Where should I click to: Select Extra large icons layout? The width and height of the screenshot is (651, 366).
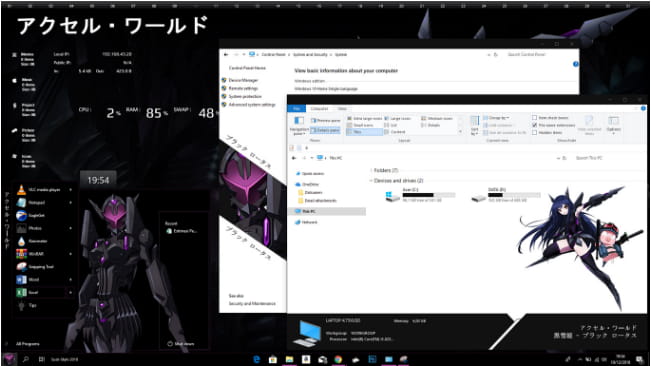[364, 119]
